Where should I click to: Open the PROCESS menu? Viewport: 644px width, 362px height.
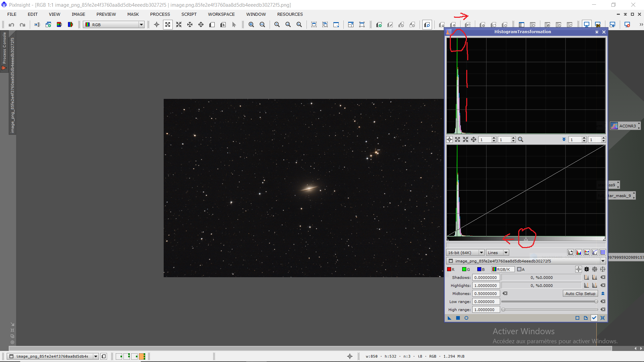160,14
